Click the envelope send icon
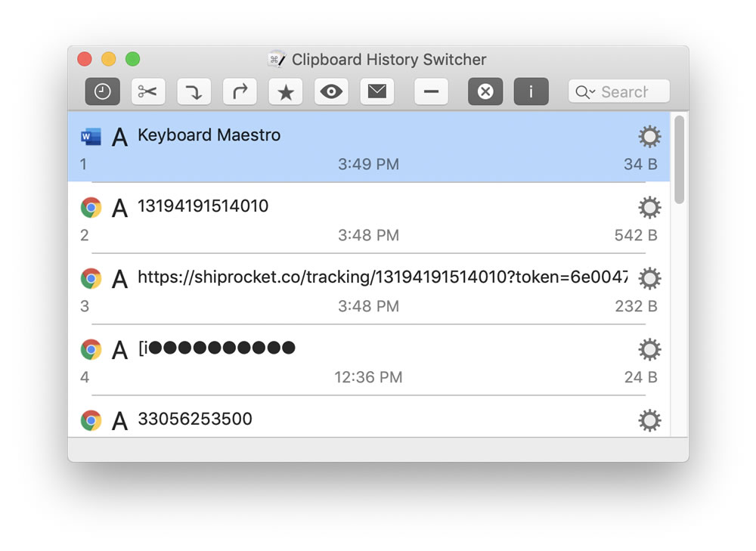 [x=377, y=91]
